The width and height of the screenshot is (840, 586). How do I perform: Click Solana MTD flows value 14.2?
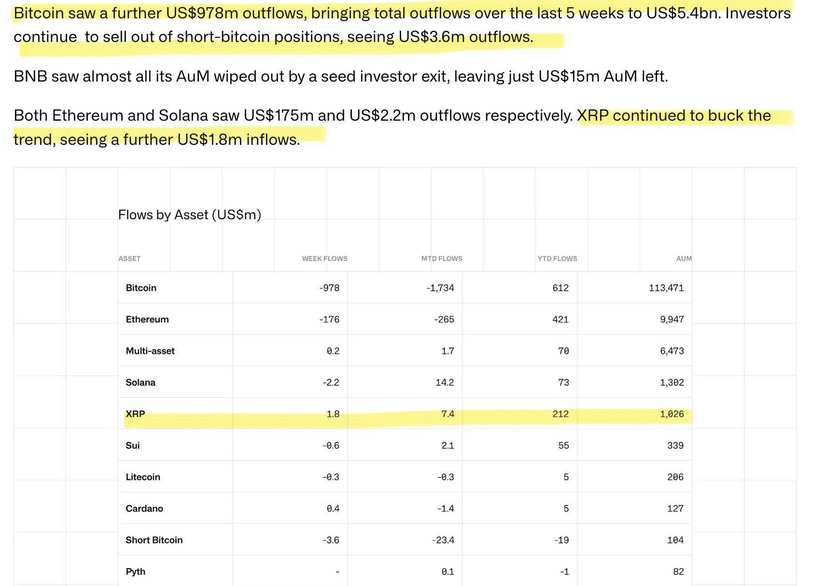point(445,383)
